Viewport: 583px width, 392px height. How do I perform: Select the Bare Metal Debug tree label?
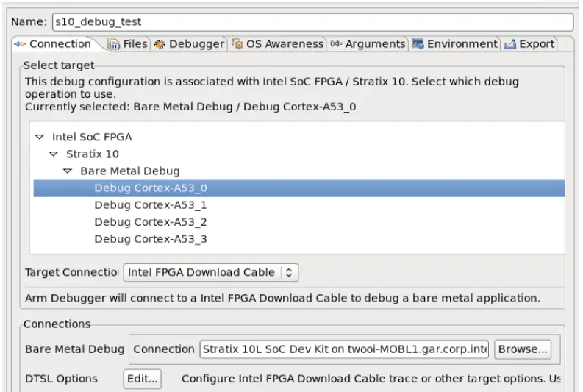[130, 171]
